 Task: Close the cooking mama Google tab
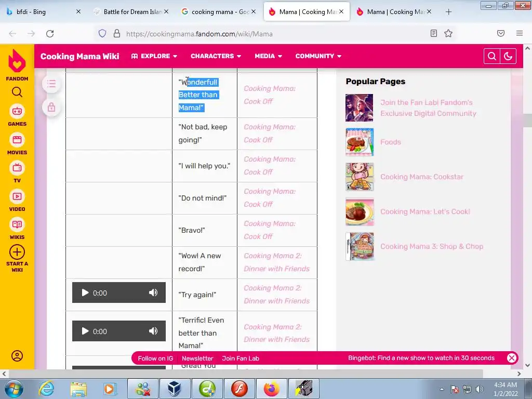(x=254, y=11)
